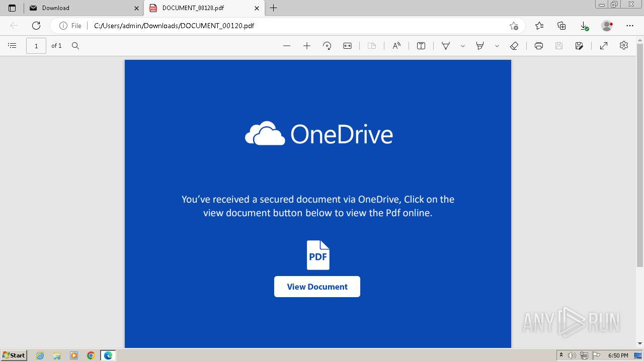Screen dimensions: 644x362
Task: Print the PDF document
Action: coord(539,46)
